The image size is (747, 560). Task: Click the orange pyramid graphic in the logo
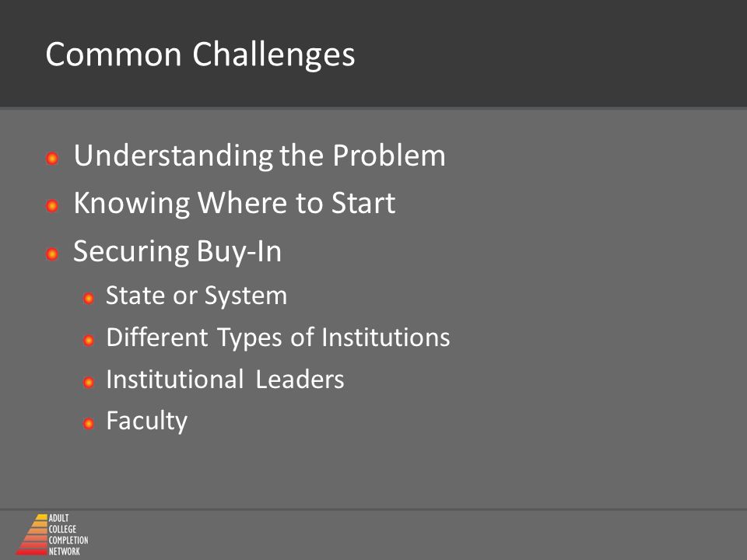[x=31, y=534]
